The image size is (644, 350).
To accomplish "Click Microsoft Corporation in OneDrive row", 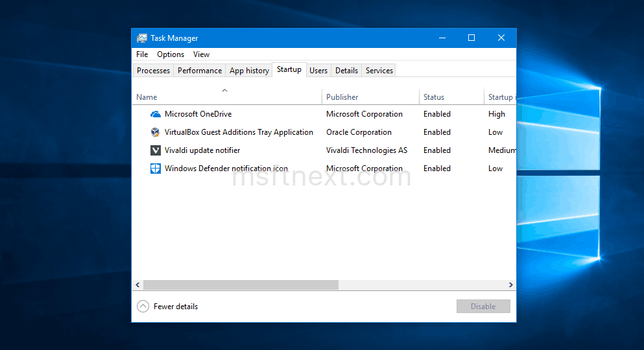I will (364, 114).
